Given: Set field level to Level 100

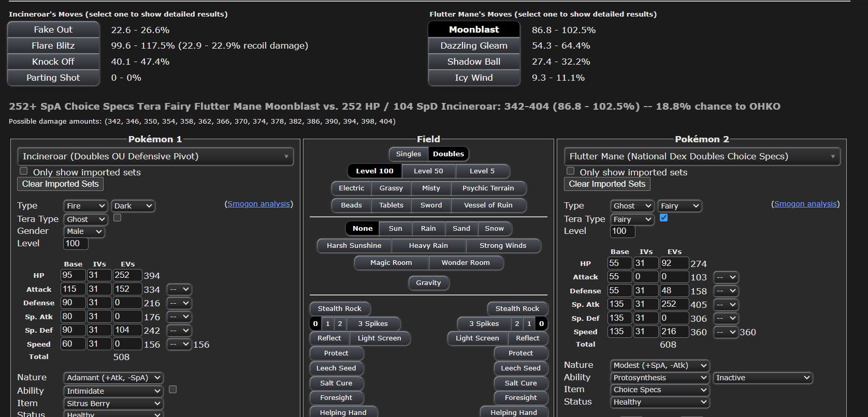Looking at the screenshot, I should tap(374, 171).
